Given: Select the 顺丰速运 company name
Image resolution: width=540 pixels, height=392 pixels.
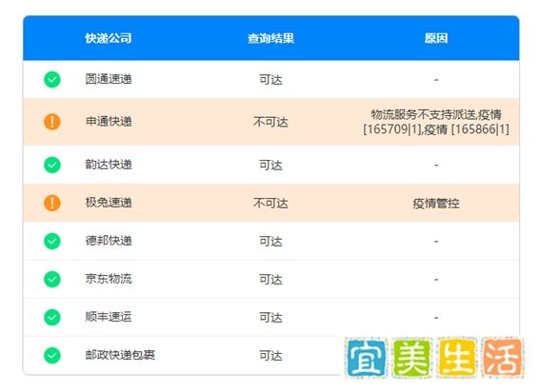Looking at the screenshot, I should [109, 317].
